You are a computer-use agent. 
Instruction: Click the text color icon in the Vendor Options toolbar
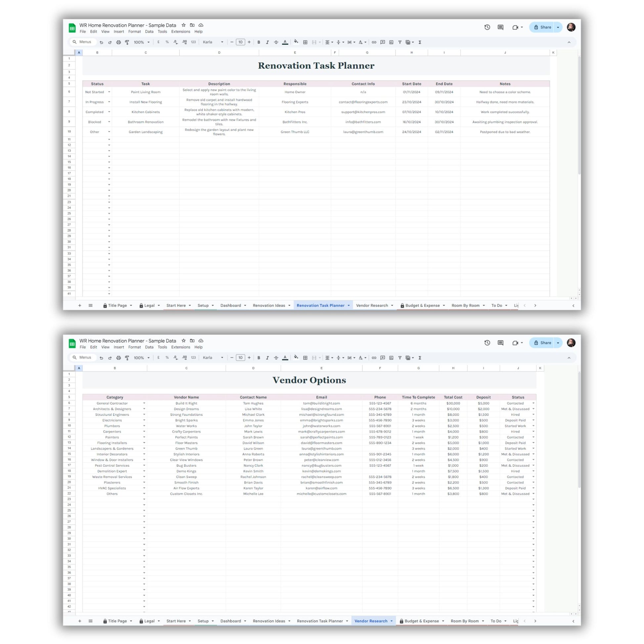coord(285,358)
